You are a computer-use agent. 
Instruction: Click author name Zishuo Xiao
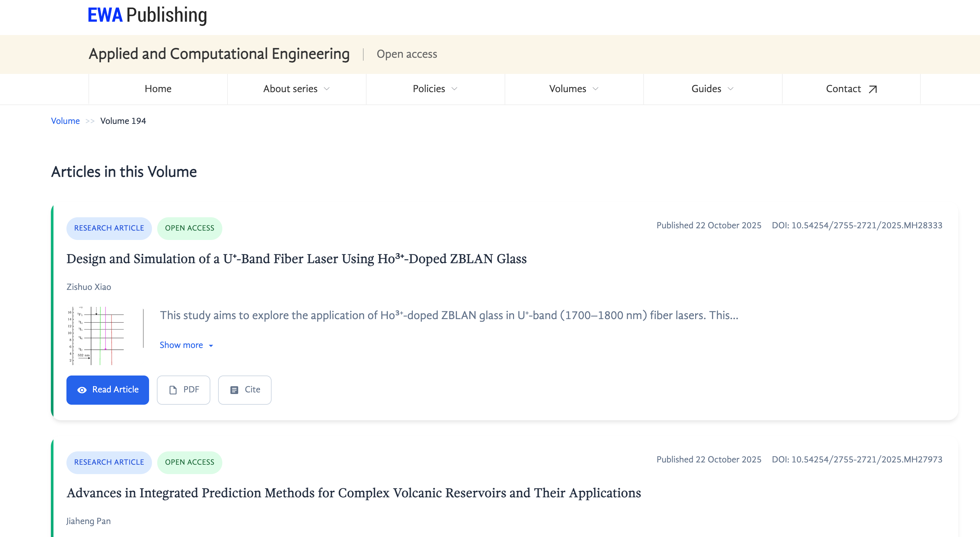(89, 287)
